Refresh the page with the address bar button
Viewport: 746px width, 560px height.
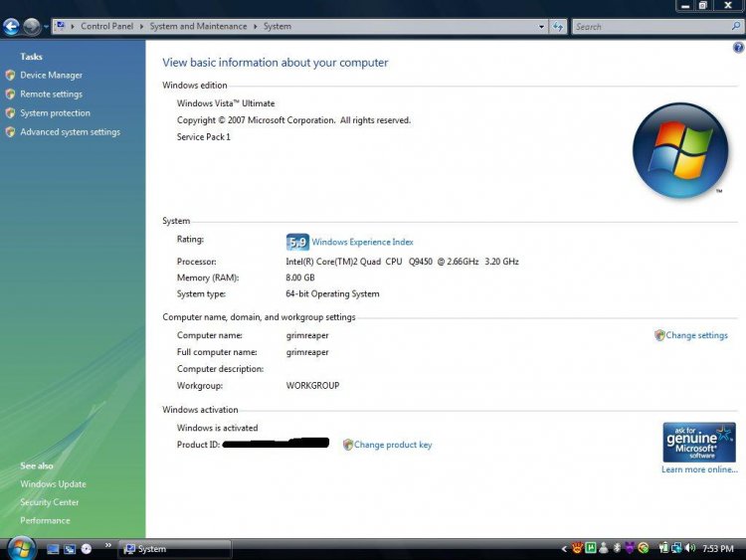[558, 27]
